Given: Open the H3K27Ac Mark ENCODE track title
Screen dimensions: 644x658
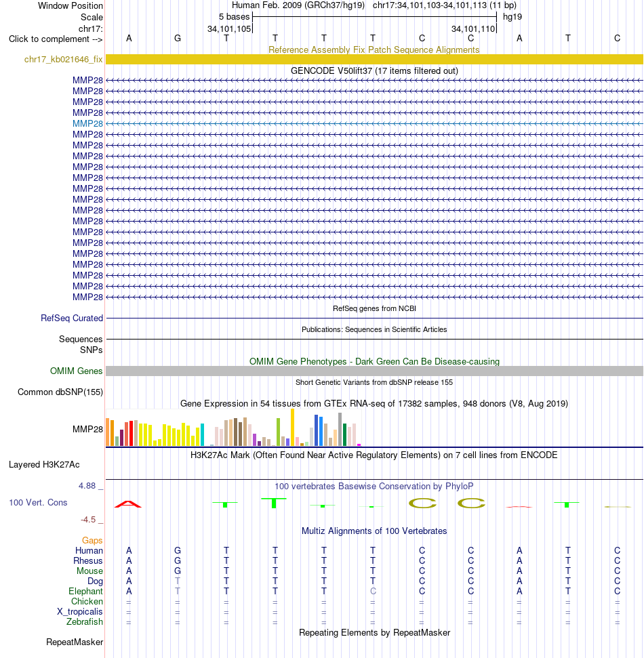Looking at the screenshot, I should [x=374, y=455].
